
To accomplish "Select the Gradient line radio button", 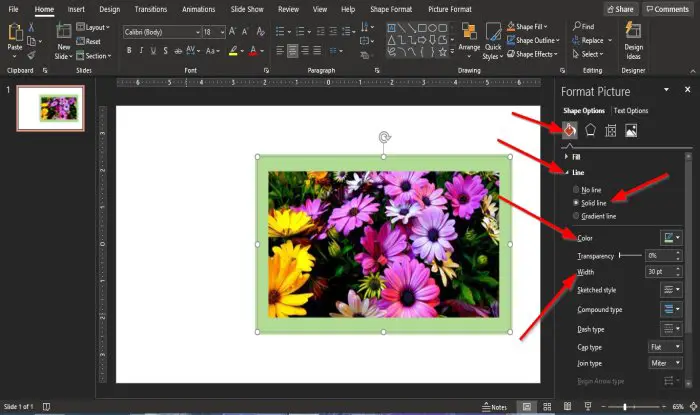I will [576, 216].
